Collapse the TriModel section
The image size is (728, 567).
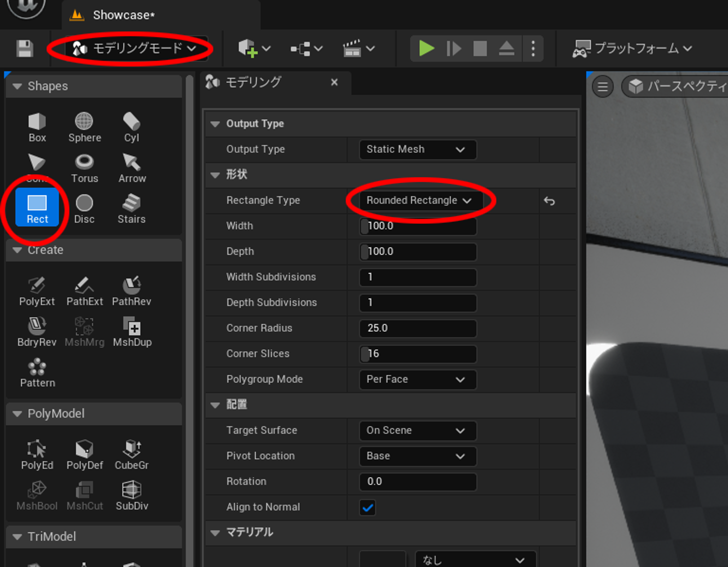coord(18,537)
